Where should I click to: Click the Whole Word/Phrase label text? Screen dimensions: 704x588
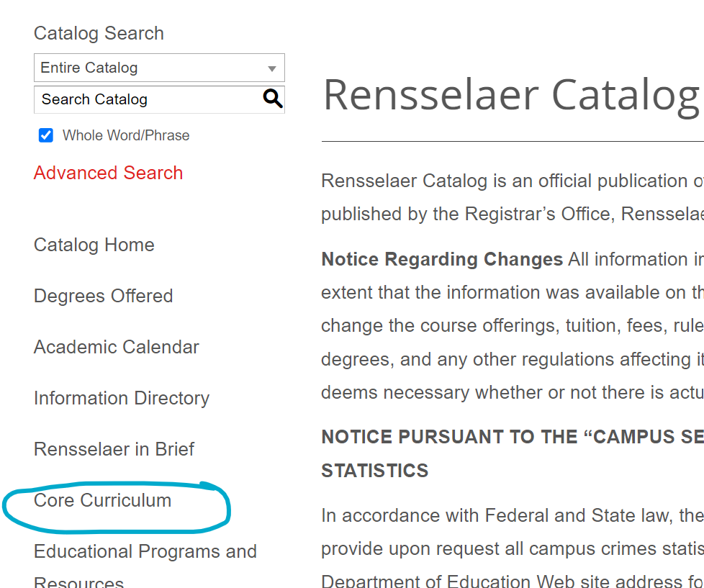(x=126, y=135)
